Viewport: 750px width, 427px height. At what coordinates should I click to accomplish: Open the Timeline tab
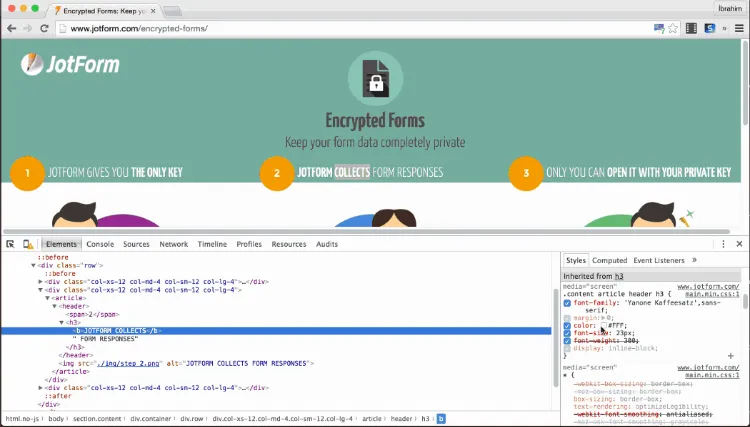tap(212, 244)
